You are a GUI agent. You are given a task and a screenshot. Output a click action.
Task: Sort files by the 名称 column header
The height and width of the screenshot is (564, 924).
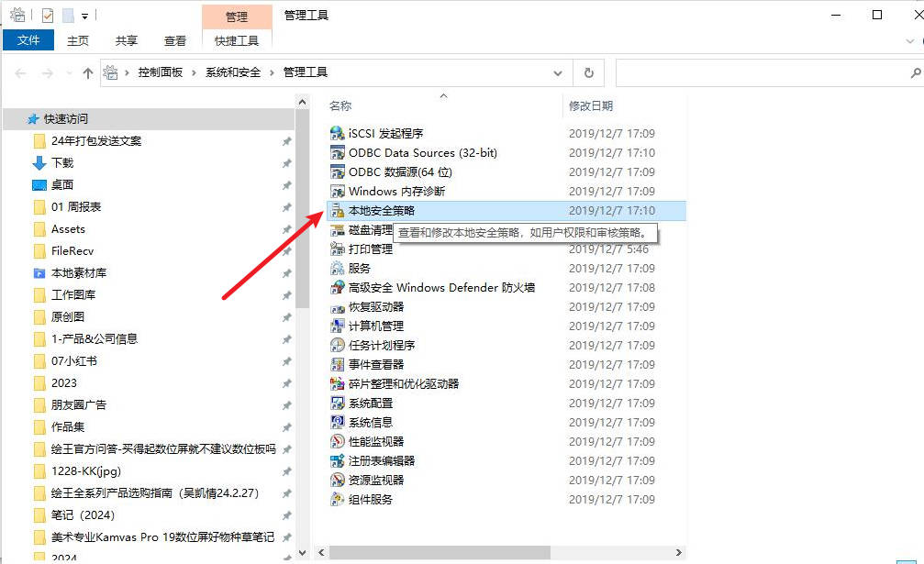tap(340, 106)
